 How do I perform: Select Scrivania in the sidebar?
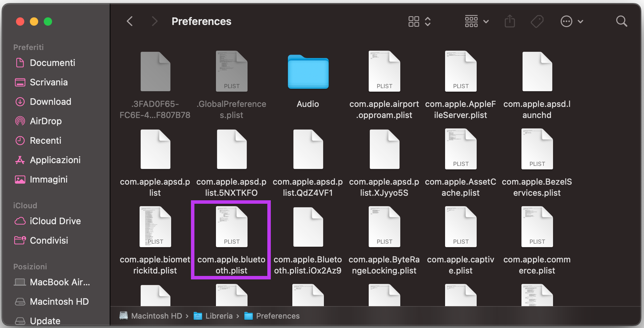tap(49, 82)
